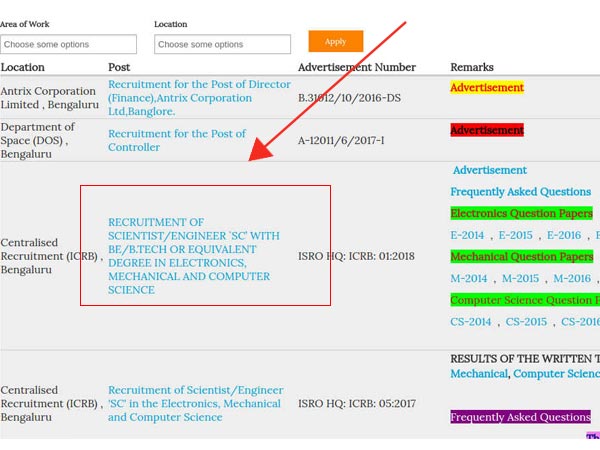Open CS-2015 computer science question paper
Image resolution: width=600 pixels, height=450 pixels.
(526, 321)
